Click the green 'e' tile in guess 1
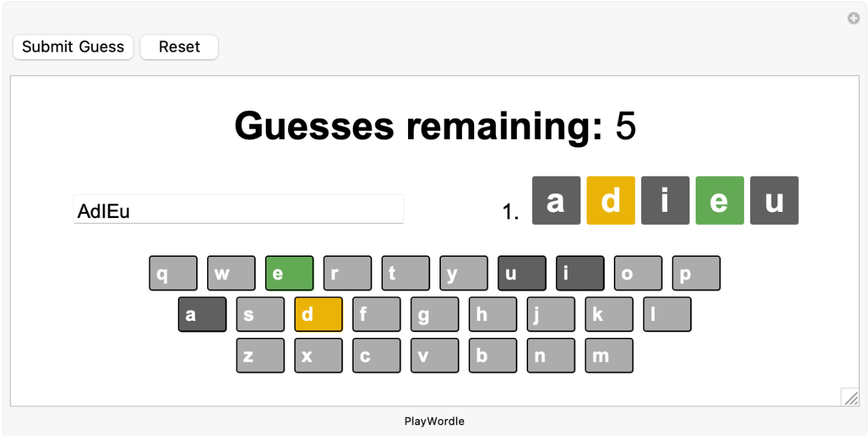 point(719,200)
